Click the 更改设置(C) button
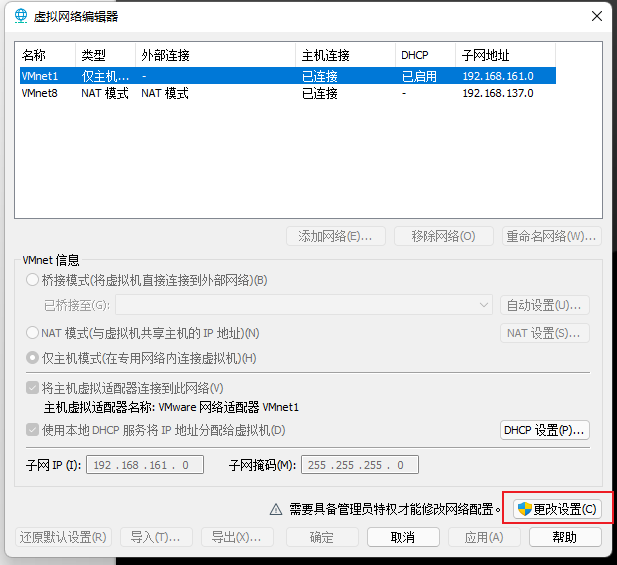Screen dimensions: 617x565 [x=557, y=509]
